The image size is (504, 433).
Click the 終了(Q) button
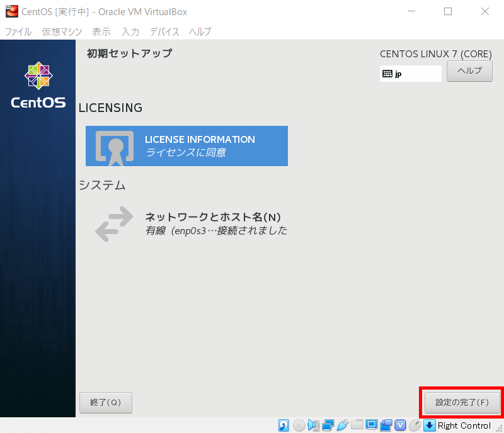click(x=106, y=403)
